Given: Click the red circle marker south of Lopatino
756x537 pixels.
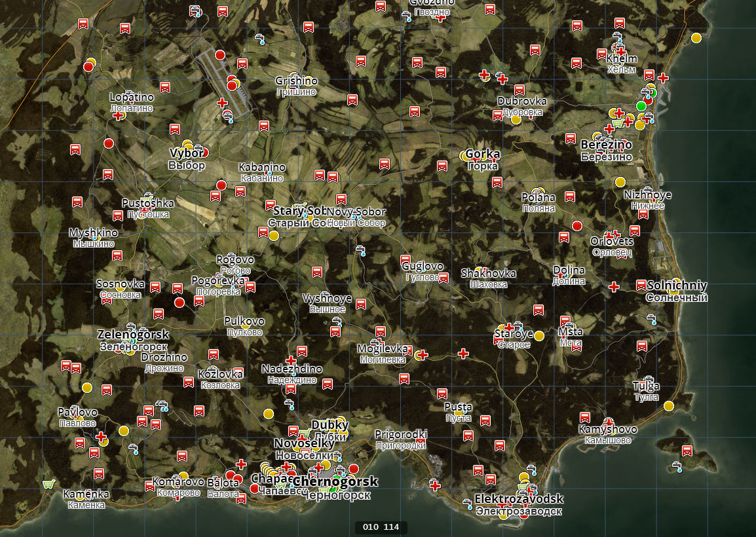Looking at the screenshot, I should tap(109, 143).
